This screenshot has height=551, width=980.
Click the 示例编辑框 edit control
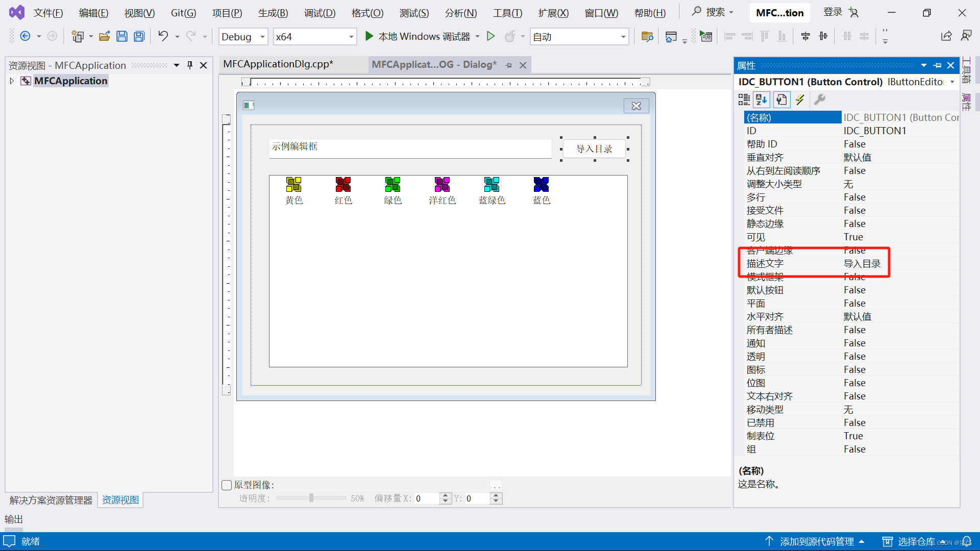(x=410, y=148)
